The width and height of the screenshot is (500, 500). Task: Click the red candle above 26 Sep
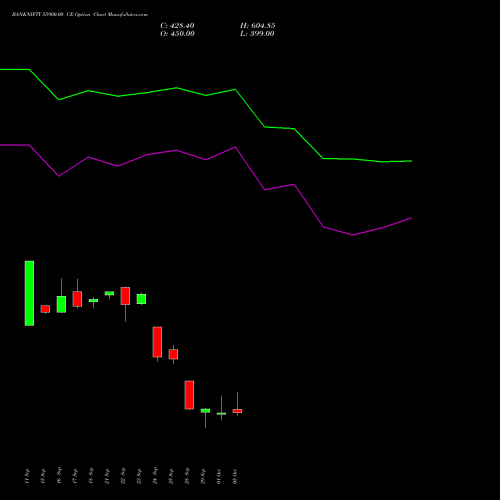pyautogui.click(x=189, y=395)
